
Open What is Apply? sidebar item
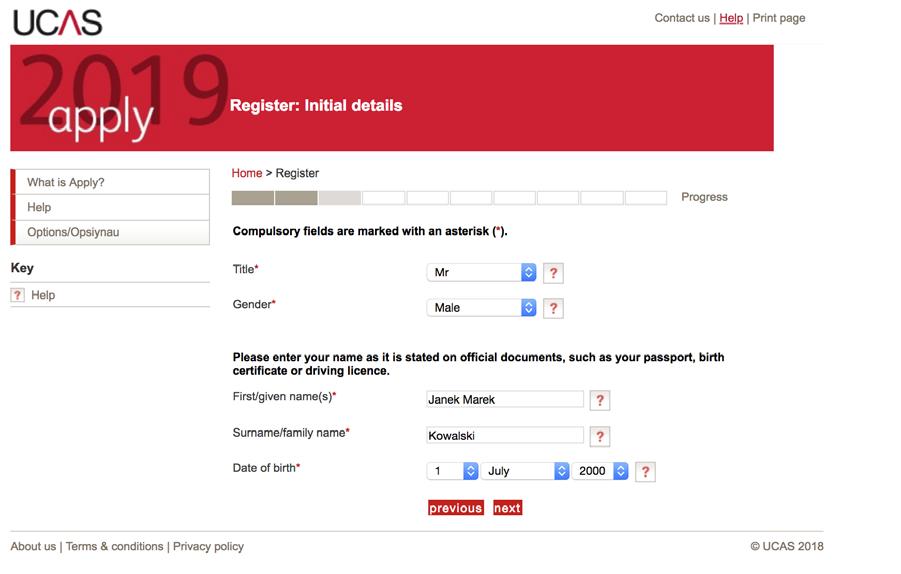point(112,182)
